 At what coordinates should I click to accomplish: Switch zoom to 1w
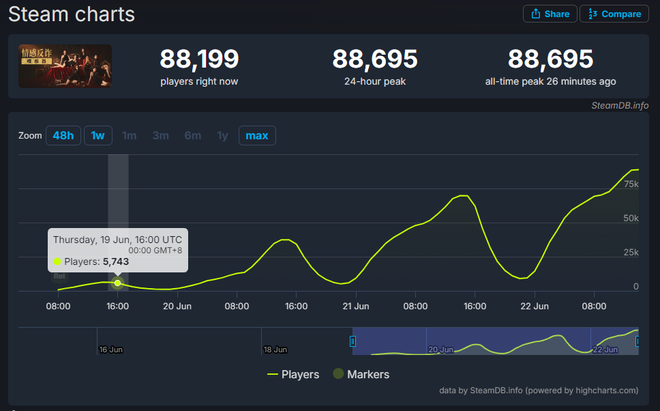coord(98,136)
